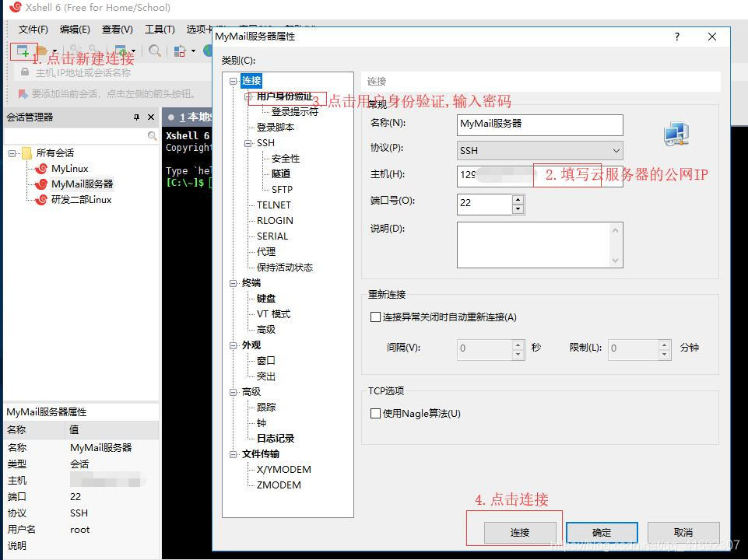This screenshot has height=560, width=748.
Task: Click the tile windows toolbar icon
Action: coord(180,51)
